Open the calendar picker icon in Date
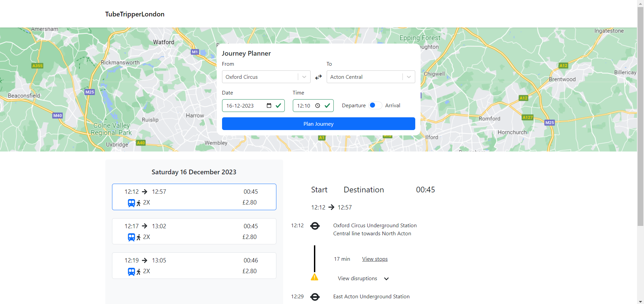 (x=269, y=106)
